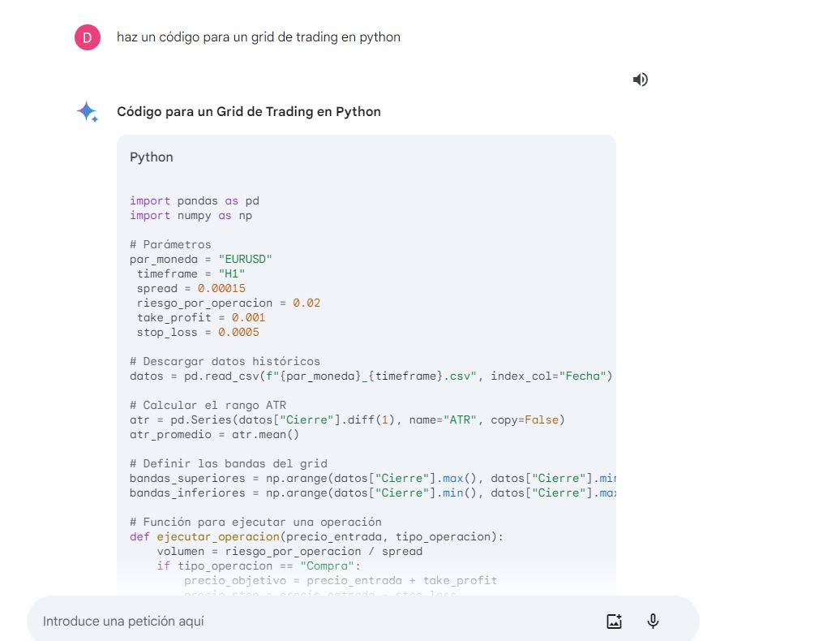The height and width of the screenshot is (641, 840).
Task: Click the def ejecutar_operacion function line
Action: coord(316,536)
